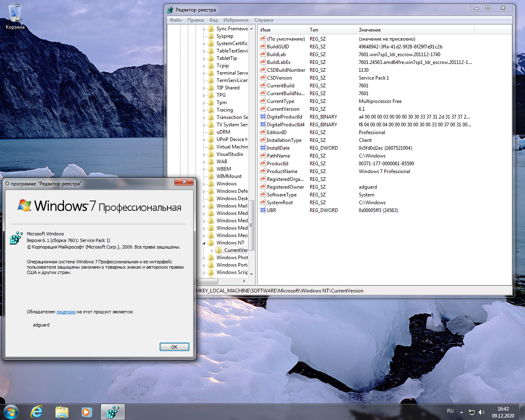Click the ProductName string value icon
The image size is (525, 420).
(263, 171)
